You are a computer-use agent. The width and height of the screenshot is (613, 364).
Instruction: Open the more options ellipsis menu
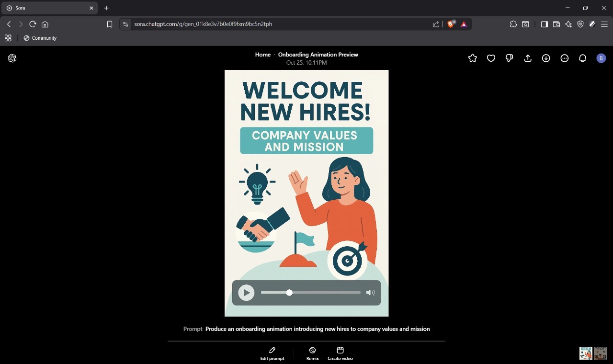tap(564, 58)
